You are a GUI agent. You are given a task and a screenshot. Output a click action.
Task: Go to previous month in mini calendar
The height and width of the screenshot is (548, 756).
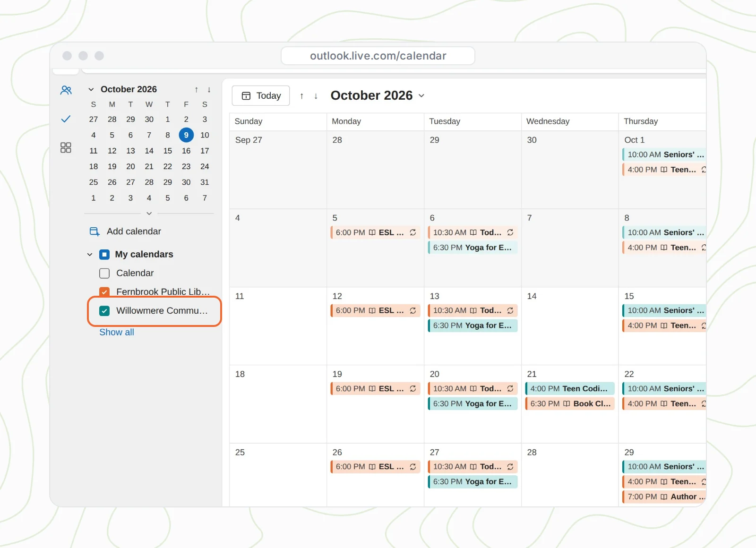click(x=196, y=90)
